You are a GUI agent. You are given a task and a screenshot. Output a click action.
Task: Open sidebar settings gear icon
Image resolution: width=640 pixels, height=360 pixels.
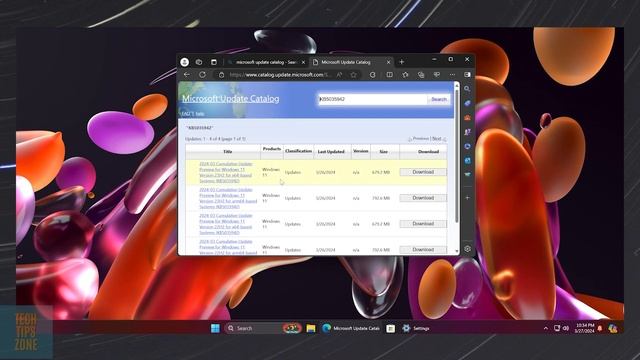(467, 249)
